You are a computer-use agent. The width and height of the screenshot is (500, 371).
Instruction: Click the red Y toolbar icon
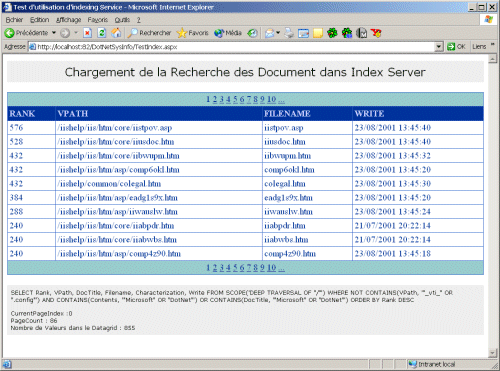coord(376,33)
